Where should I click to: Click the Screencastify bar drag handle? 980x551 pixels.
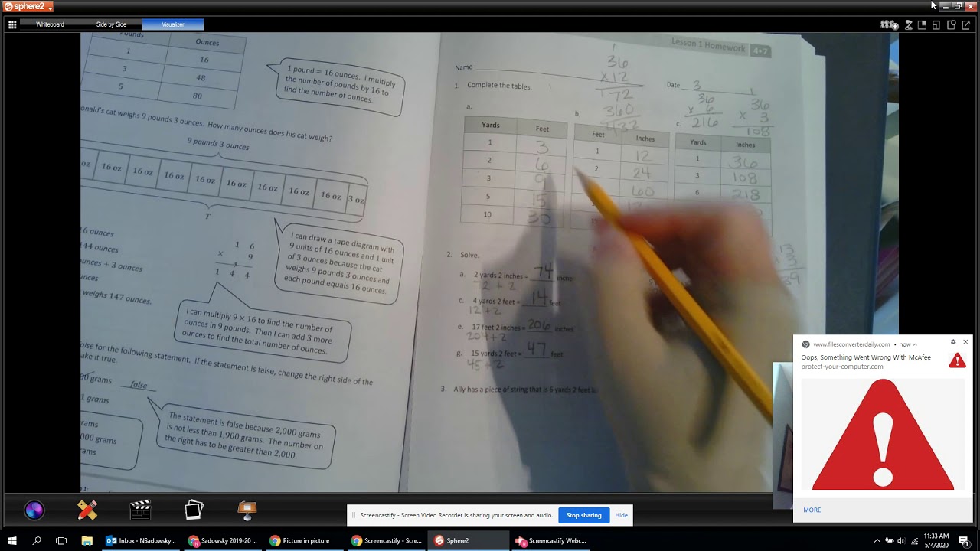pyautogui.click(x=354, y=515)
